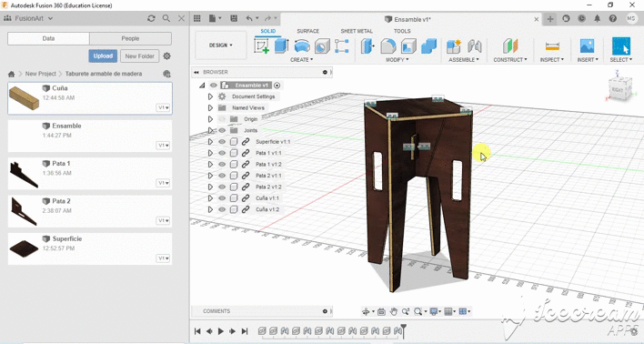Image resolution: width=644 pixels, height=344 pixels.
Task: Play the design timeline
Action: [220, 331]
